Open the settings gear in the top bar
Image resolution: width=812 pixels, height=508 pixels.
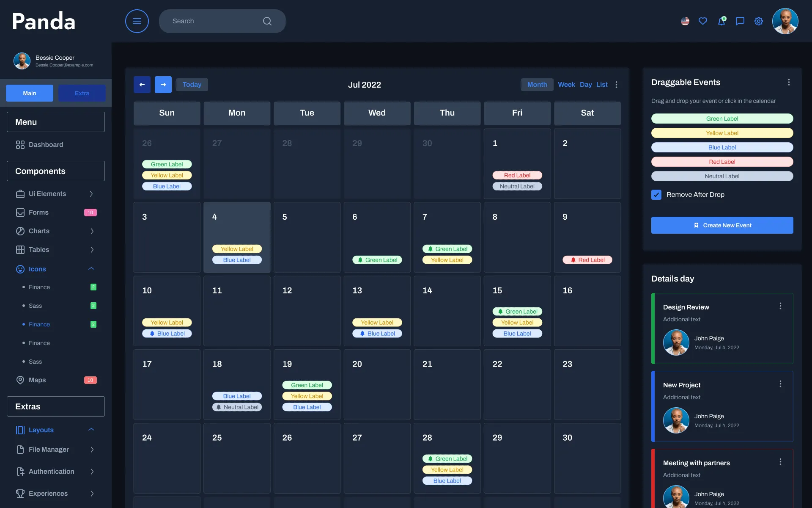point(758,21)
